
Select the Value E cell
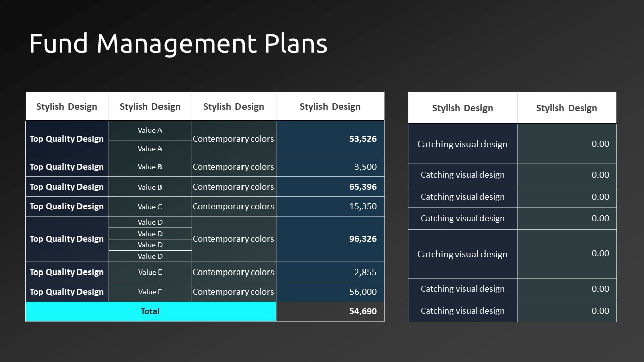pos(150,272)
